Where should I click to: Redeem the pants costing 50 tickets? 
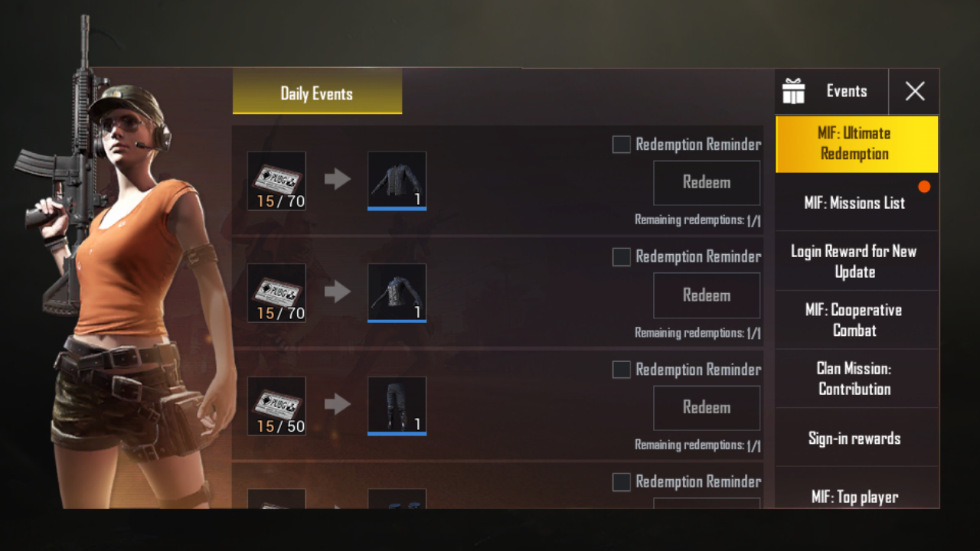pos(707,408)
